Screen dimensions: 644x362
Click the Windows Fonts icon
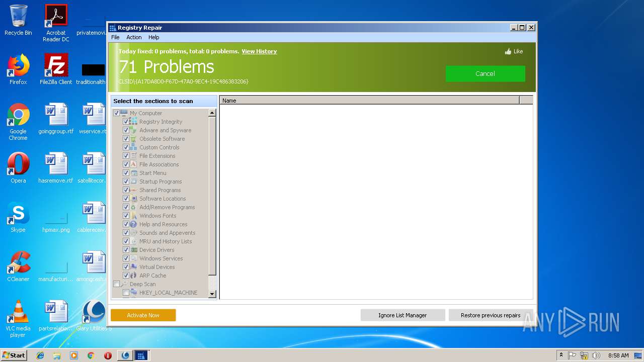point(134,216)
